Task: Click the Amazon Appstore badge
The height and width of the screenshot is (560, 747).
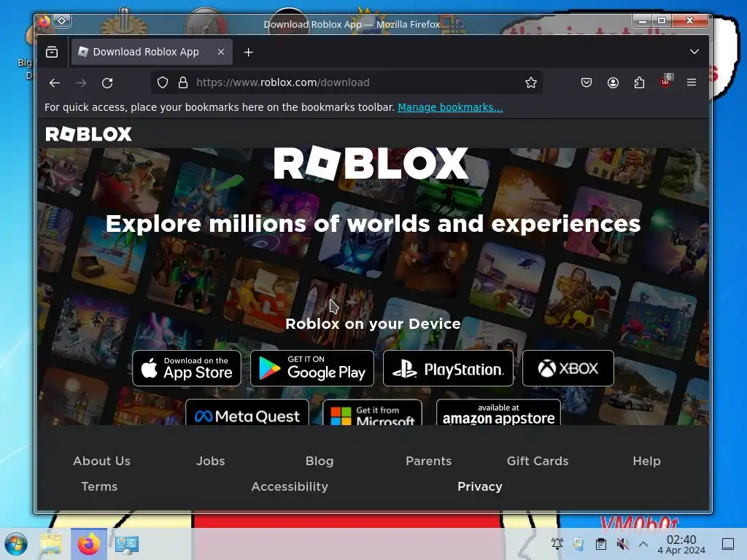Action: 498,413
